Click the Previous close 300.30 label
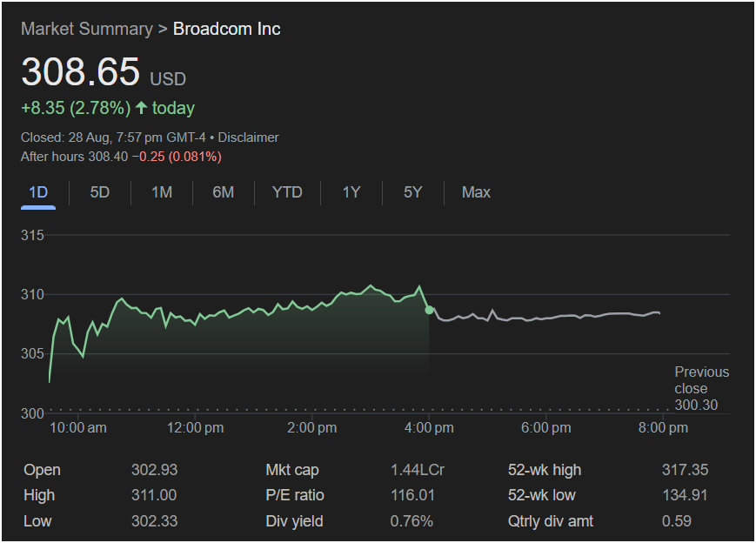The height and width of the screenshot is (543, 756). (701, 389)
